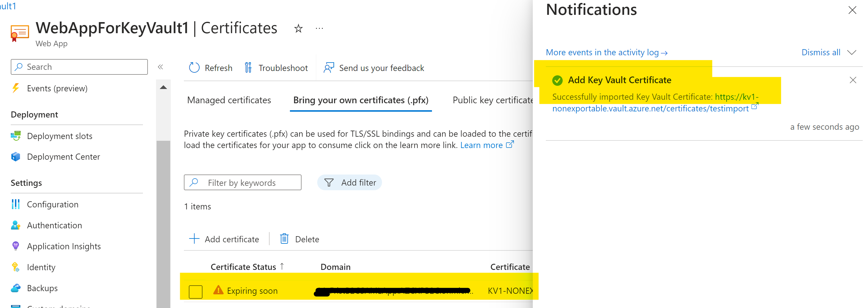Check the Expiring soon certificate row
868x308 pixels.
(x=196, y=291)
